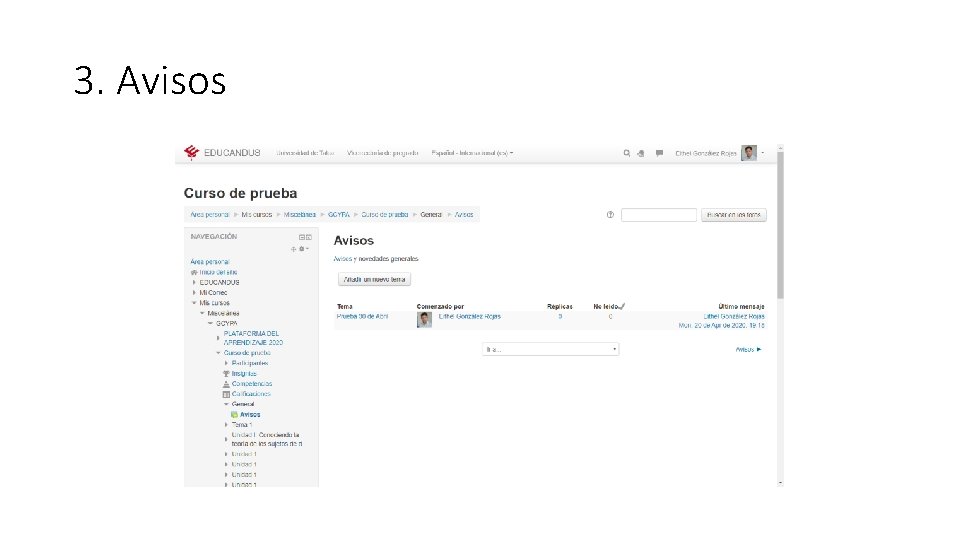Image resolution: width=960 pixels, height=540 pixels.
Task: Collapse the Miscelánea tree node
Action: tap(203, 313)
